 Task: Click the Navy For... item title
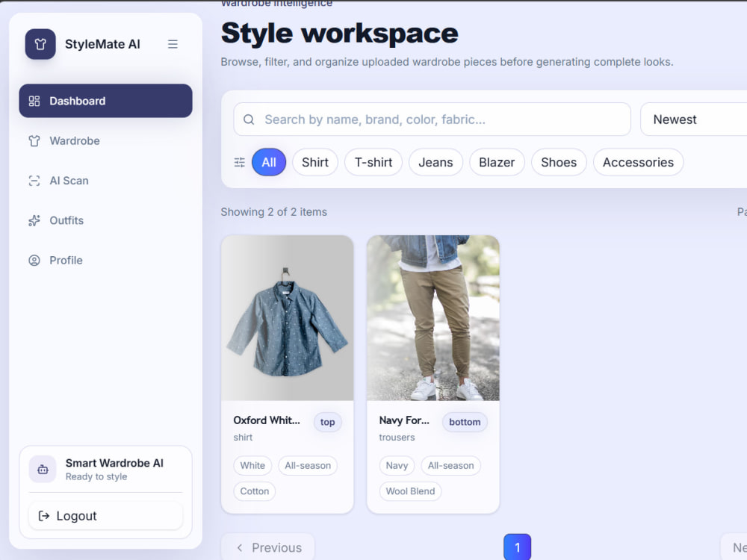[404, 420]
